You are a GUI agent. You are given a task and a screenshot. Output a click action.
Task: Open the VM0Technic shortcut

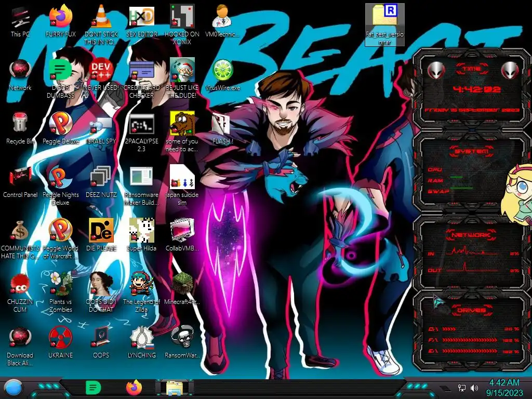coord(222,21)
